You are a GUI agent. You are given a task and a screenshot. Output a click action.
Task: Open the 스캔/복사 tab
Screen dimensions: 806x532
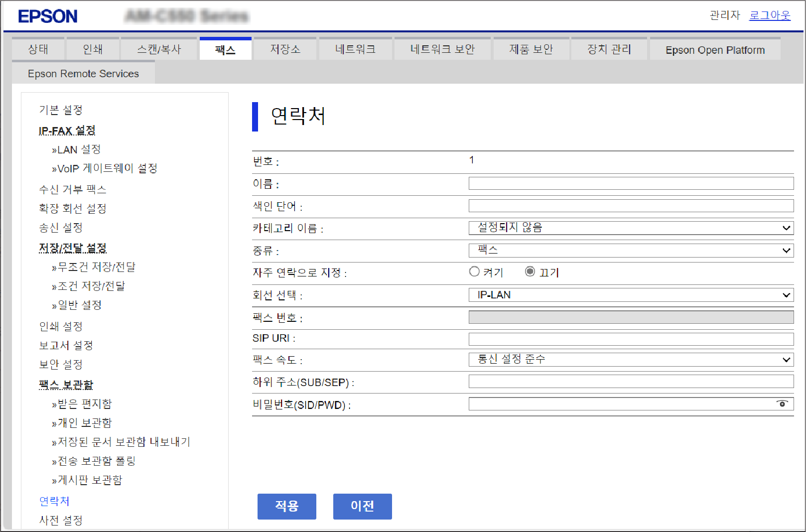pyautogui.click(x=159, y=49)
